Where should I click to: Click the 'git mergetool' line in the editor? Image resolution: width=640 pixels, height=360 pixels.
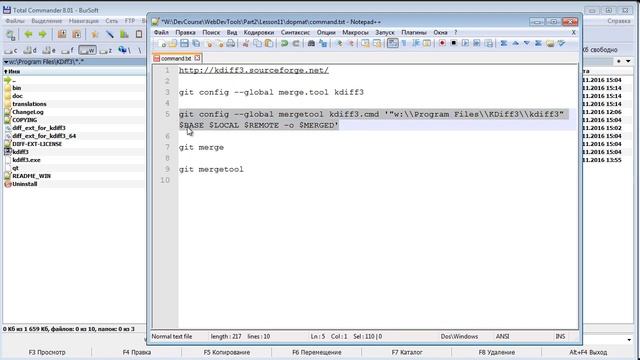(x=211, y=169)
